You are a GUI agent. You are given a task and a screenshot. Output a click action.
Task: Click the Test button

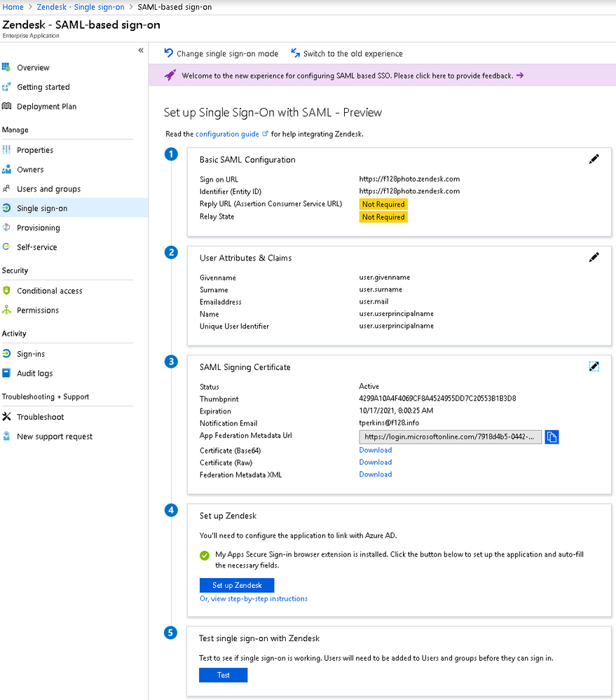coord(223,675)
